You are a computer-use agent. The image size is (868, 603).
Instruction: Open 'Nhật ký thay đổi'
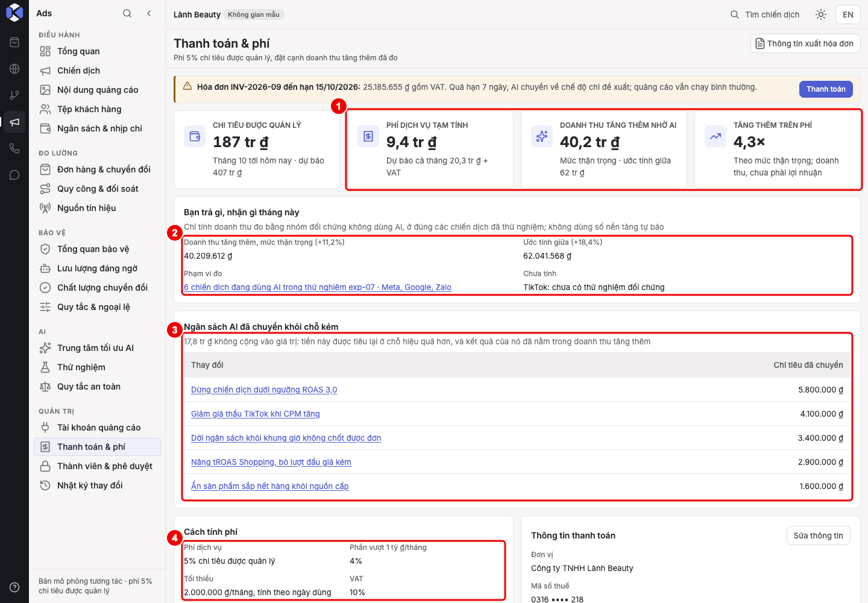pyautogui.click(x=97, y=485)
